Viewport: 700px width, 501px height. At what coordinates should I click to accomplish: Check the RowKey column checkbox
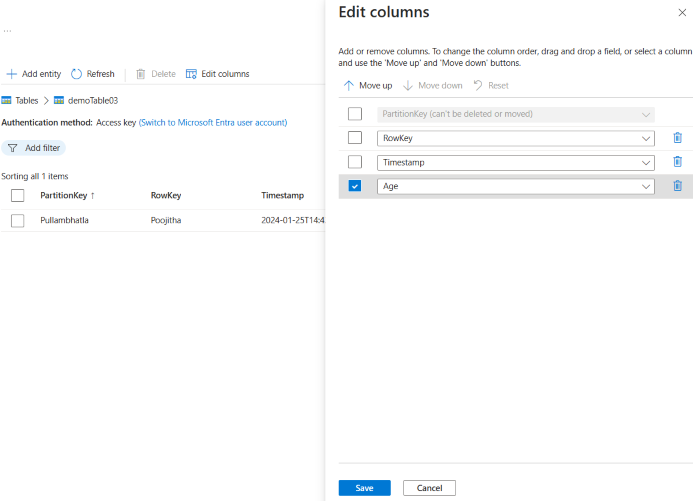tap(355, 138)
